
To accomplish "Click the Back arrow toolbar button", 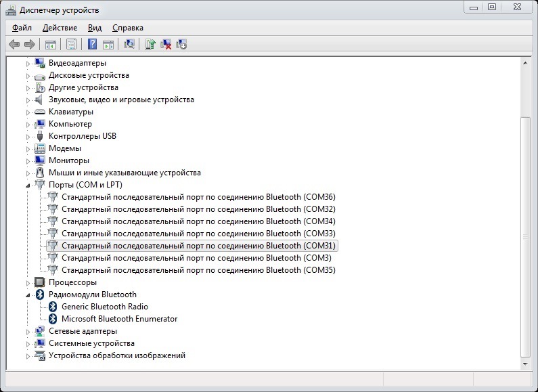I will [x=14, y=44].
